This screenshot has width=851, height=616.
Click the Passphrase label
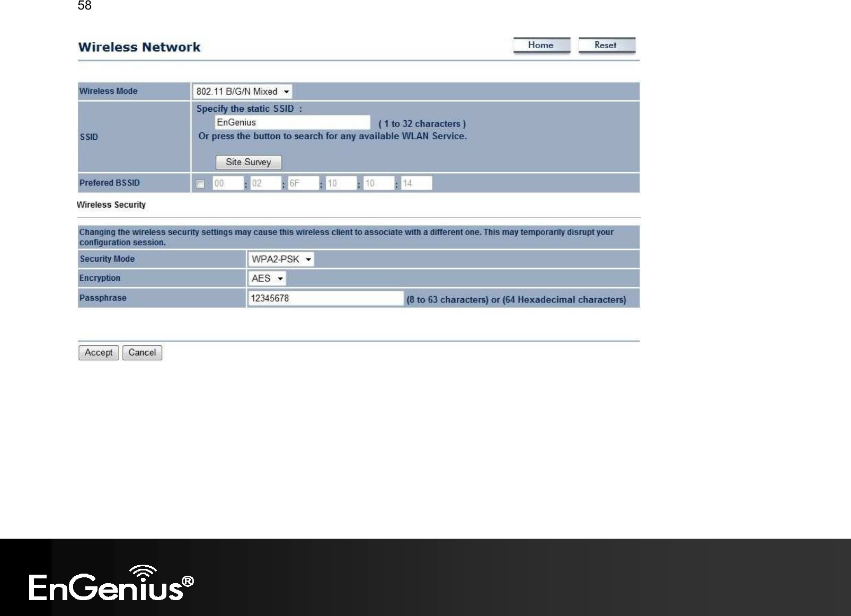pyautogui.click(x=103, y=298)
